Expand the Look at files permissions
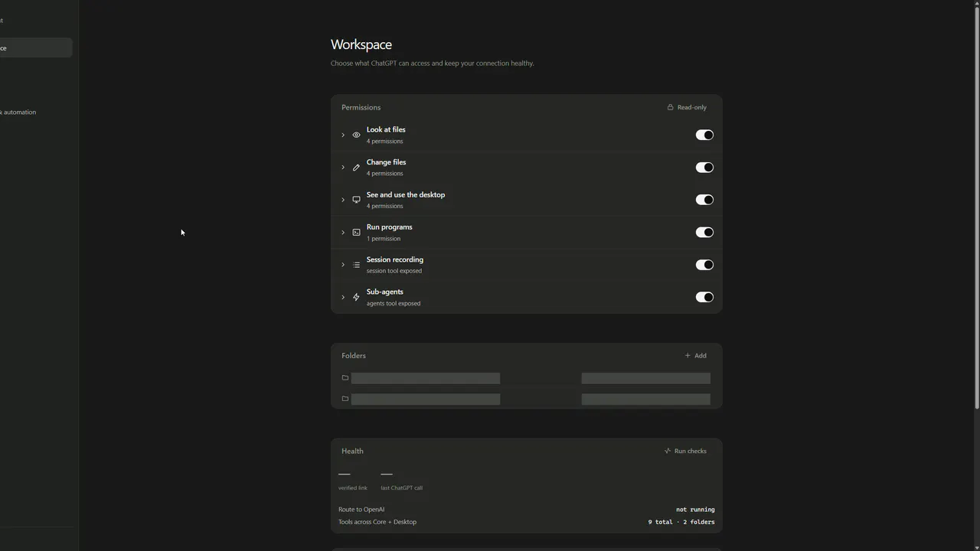Screen dimensions: 980x551 pyautogui.click(x=343, y=135)
